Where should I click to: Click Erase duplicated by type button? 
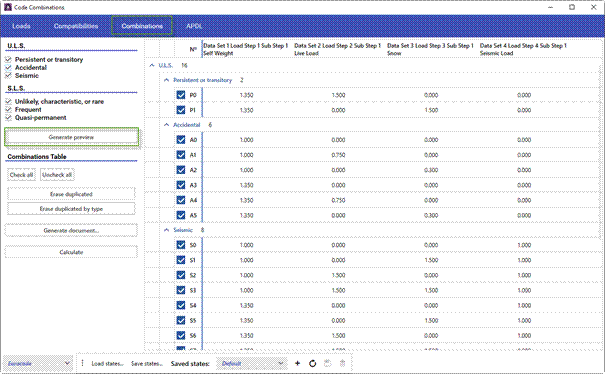click(71, 209)
